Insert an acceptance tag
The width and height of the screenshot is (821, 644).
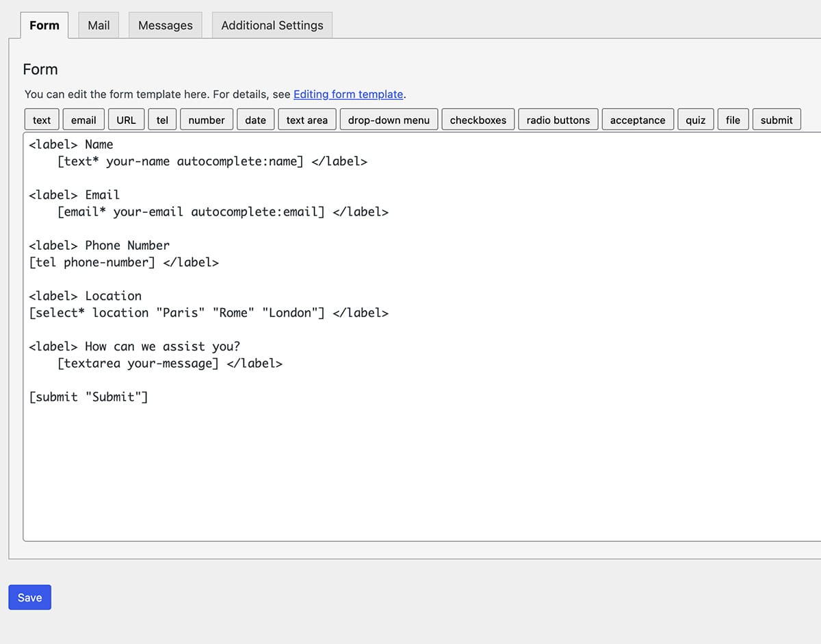(637, 120)
